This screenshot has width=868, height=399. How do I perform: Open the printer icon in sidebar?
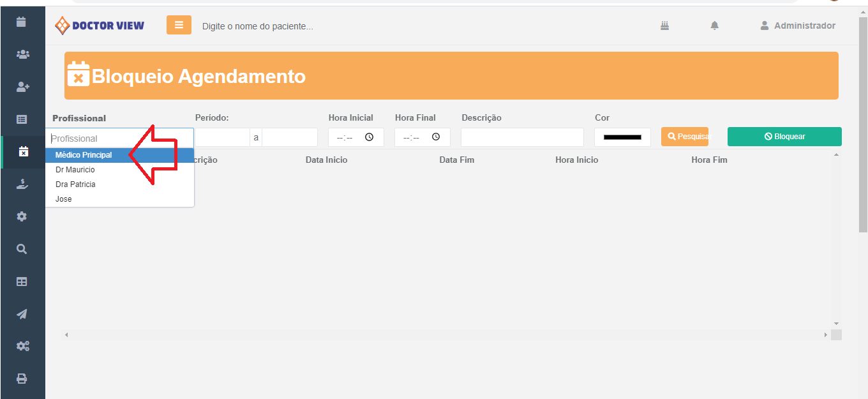click(x=22, y=379)
